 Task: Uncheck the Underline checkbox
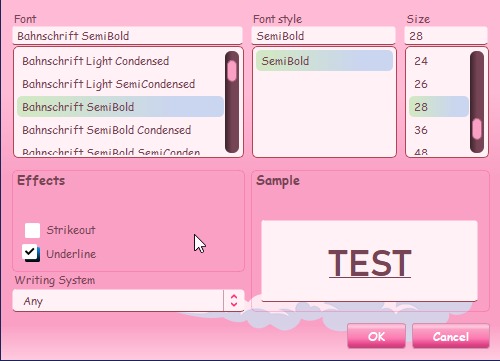(x=31, y=253)
